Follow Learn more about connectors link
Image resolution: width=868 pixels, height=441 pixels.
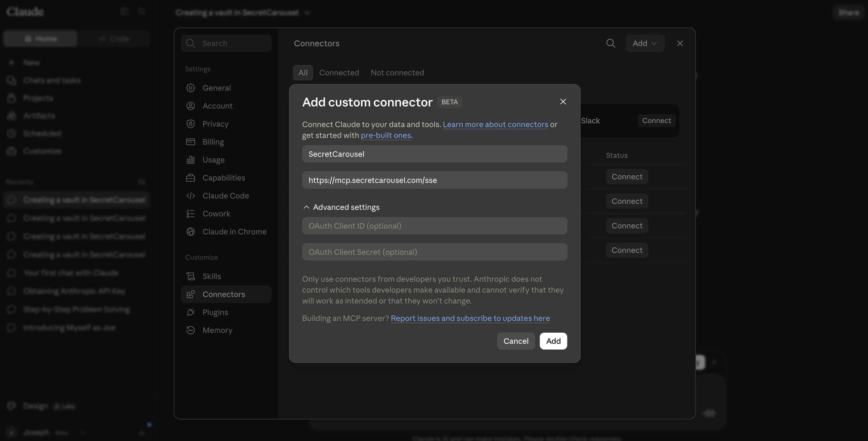point(495,124)
